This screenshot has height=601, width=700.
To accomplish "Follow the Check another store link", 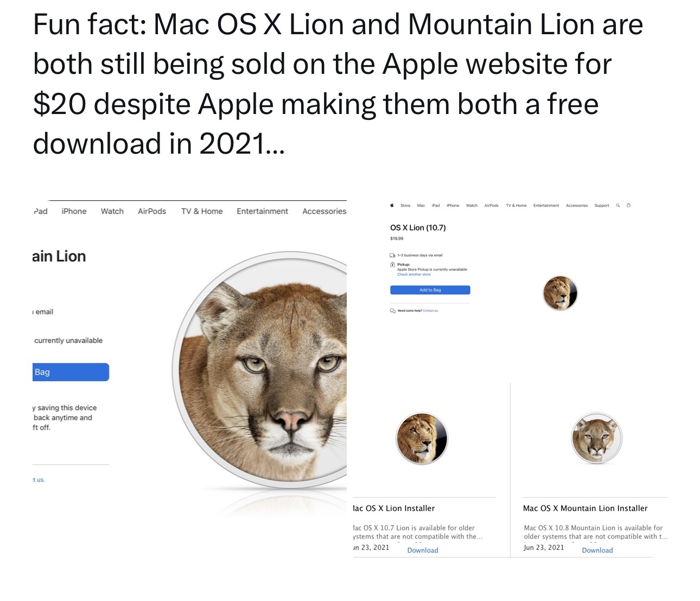I will [x=414, y=274].
